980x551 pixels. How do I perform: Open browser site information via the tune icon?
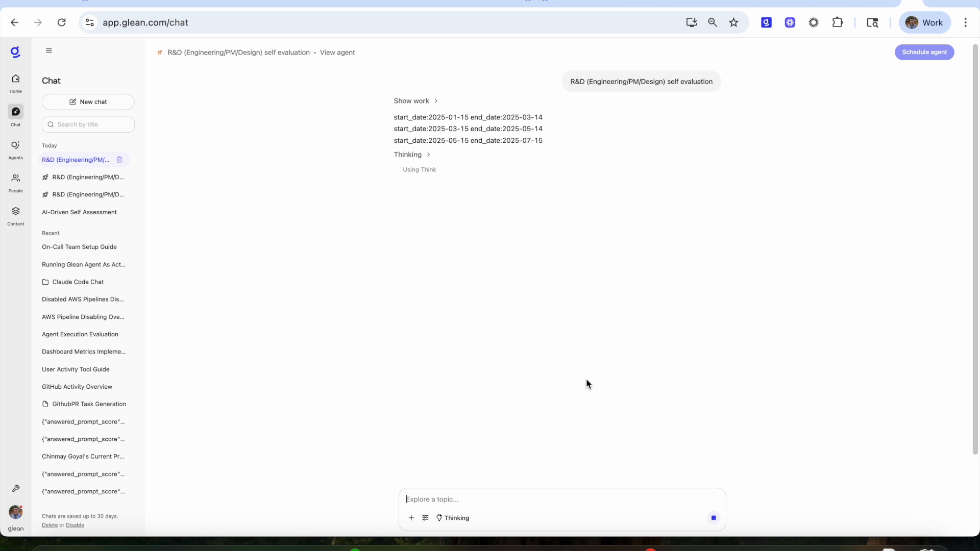[x=90, y=22]
